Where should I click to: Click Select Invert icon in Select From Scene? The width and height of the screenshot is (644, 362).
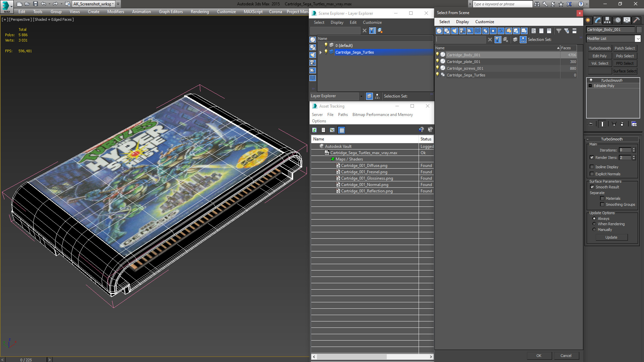click(549, 31)
